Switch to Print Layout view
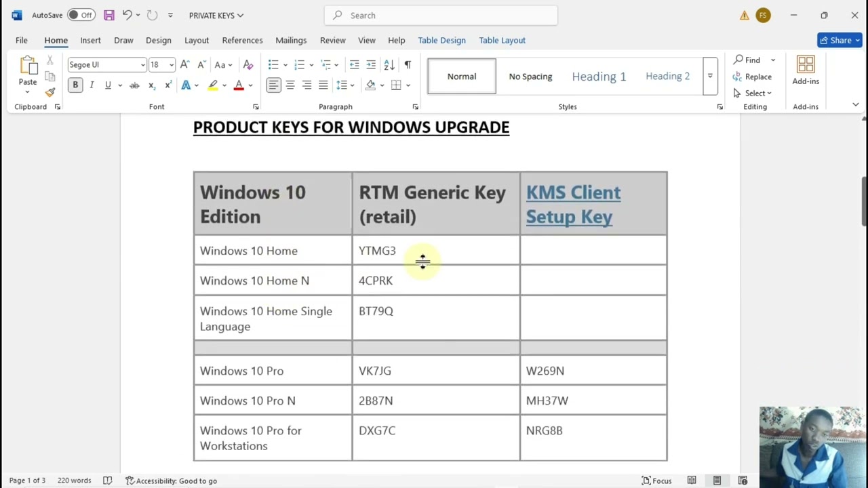Screen dimensions: 868x488 pos(717,481)
